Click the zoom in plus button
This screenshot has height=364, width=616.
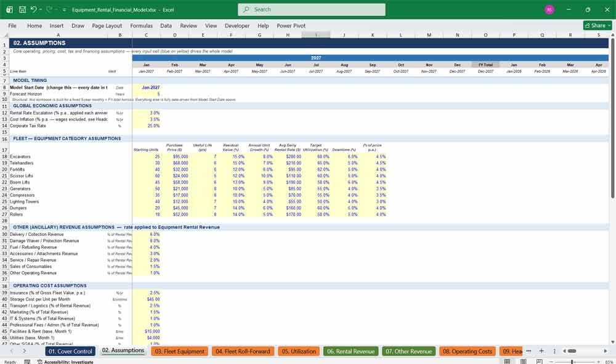click(598, 362)
